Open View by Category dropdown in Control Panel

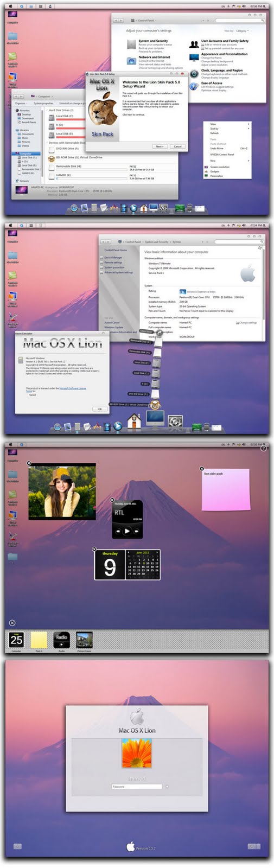pos(242,31)
